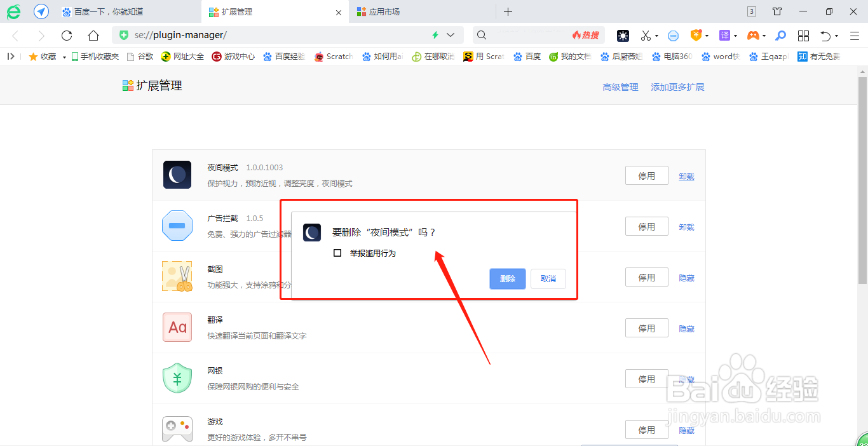Image resolution: width=868 pixels, height=446 pixels.
Task: Open the skin t-shirt icon
Action: click(777, 11)
